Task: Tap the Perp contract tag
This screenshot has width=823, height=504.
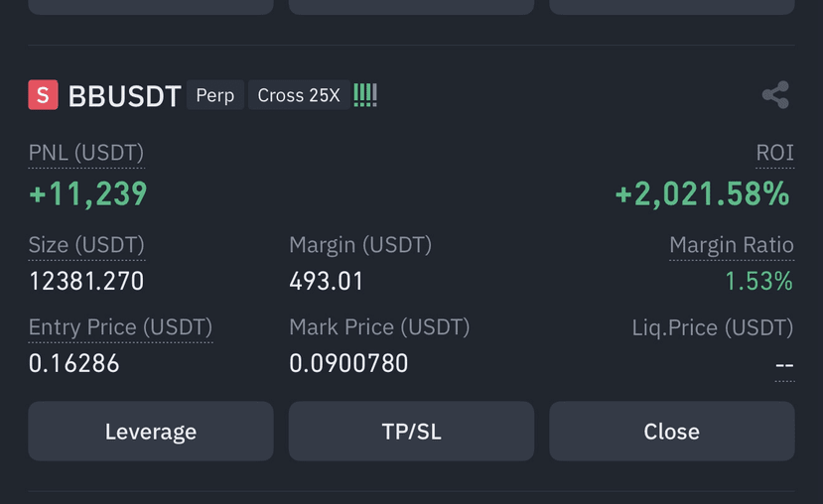Action: (x=215, y=95)
